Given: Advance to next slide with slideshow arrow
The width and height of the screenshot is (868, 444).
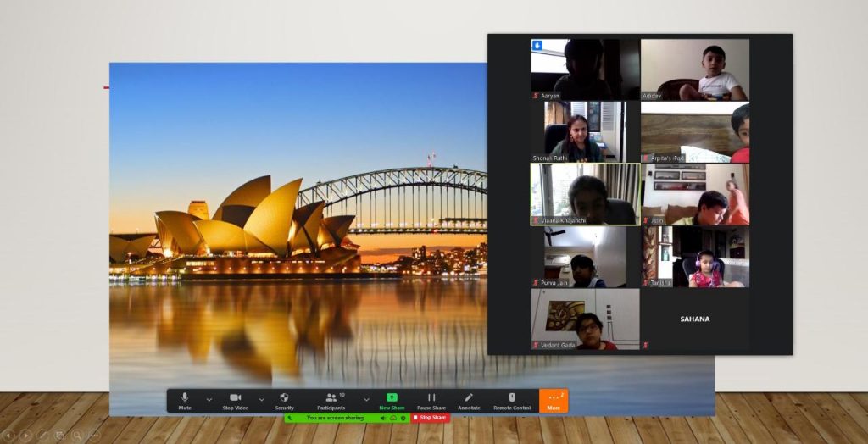Looking at the screenshot, I should tap(26, 436).
